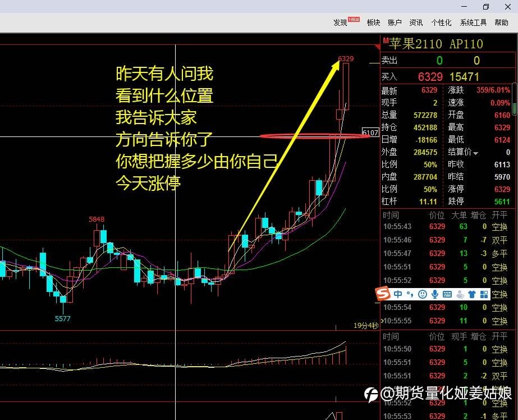Viewport: 518px width, 420px height.
Task: Click the 19分4秒 countdown on the chart
Action: point(366,326)
